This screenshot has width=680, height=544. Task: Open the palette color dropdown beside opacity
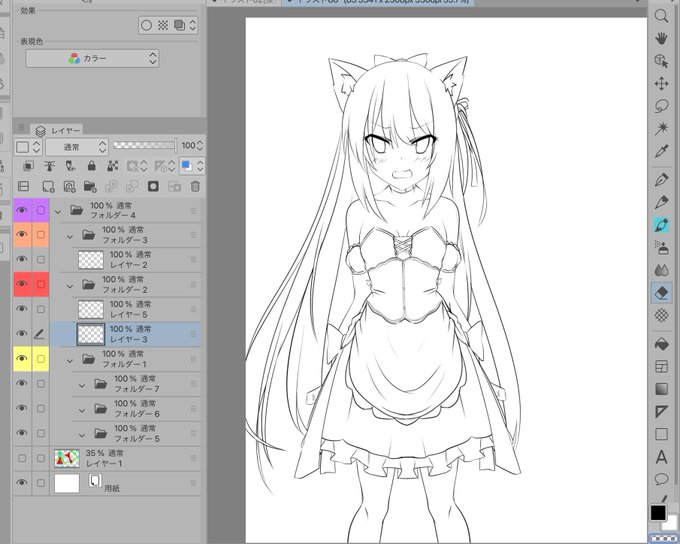point(28,147)
